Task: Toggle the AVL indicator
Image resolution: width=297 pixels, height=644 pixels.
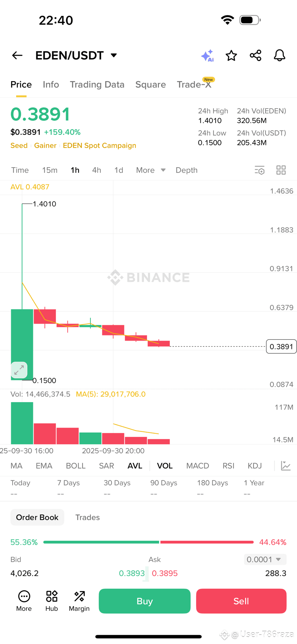Action: click(x=135, y=466)
